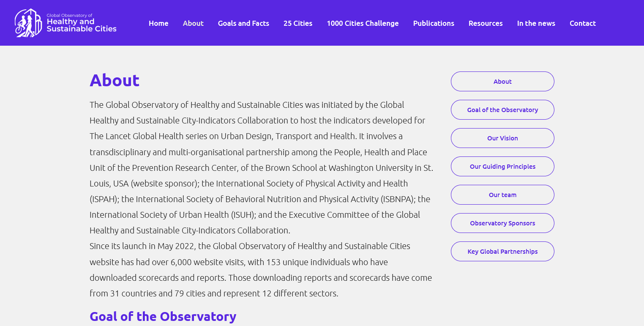Select About in the top navigation
Viewport: 644px width, 326px height.
click(193, 23)
